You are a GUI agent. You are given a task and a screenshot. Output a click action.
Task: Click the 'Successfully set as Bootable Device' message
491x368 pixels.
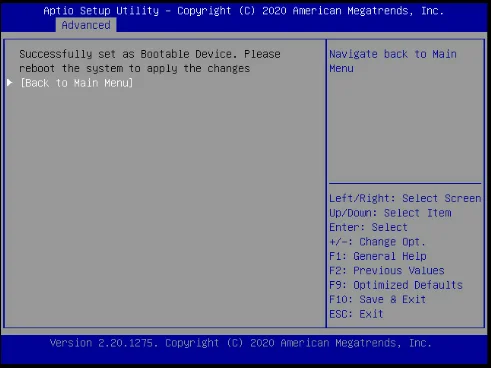[x=150, y=61]
